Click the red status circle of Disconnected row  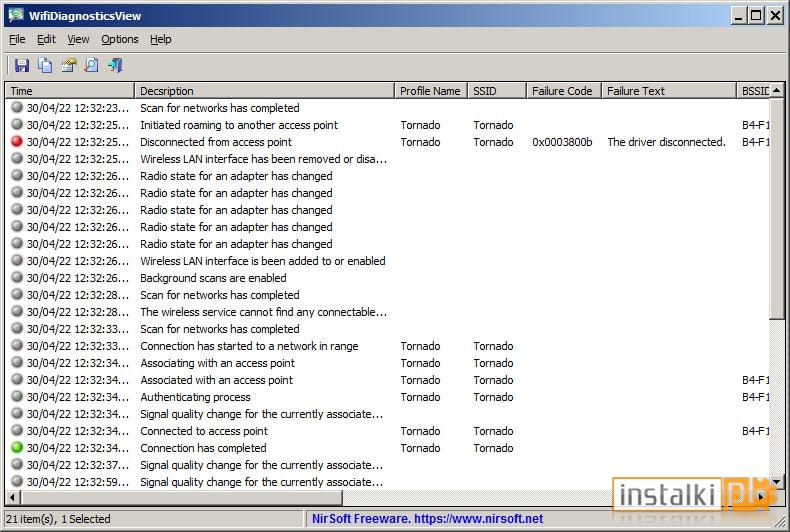(17, 141)
